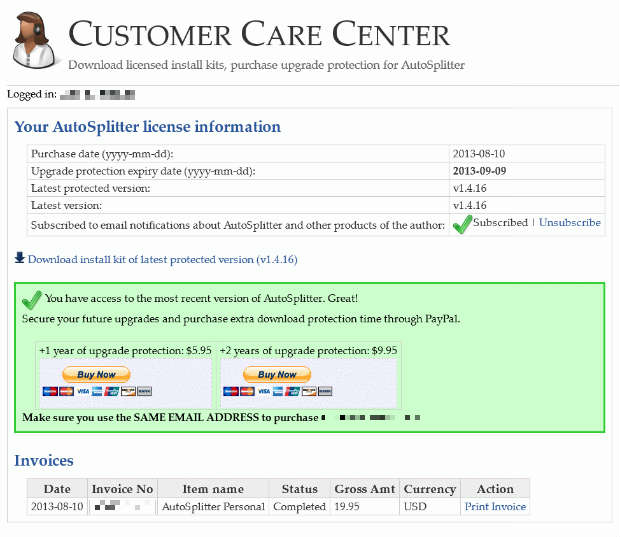Click the Status column header

300,489
